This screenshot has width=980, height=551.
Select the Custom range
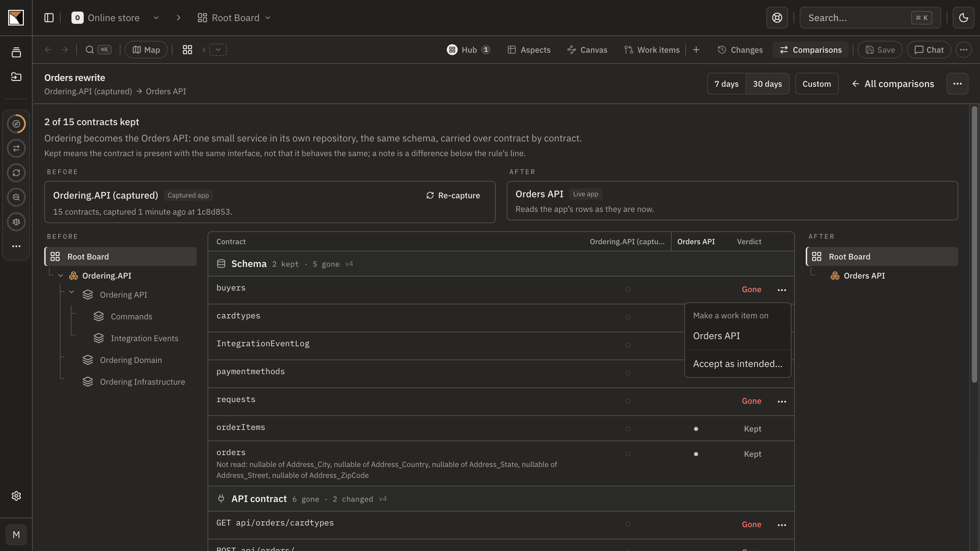817,84
